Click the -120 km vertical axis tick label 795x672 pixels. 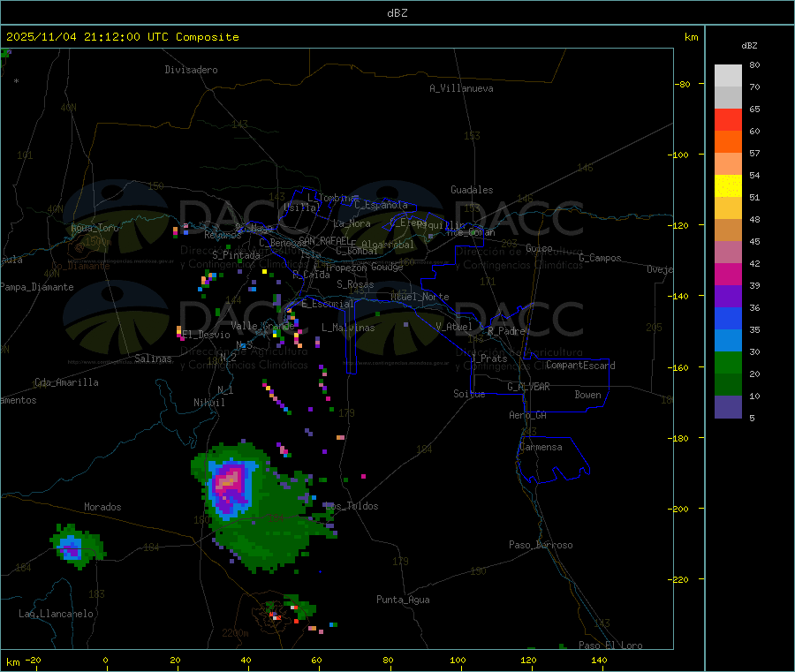tap(680, 225)
